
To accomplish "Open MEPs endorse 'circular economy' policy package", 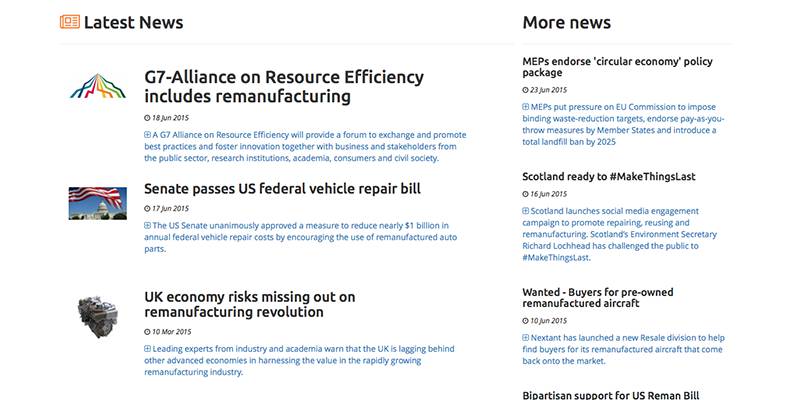I will [617, 67].
